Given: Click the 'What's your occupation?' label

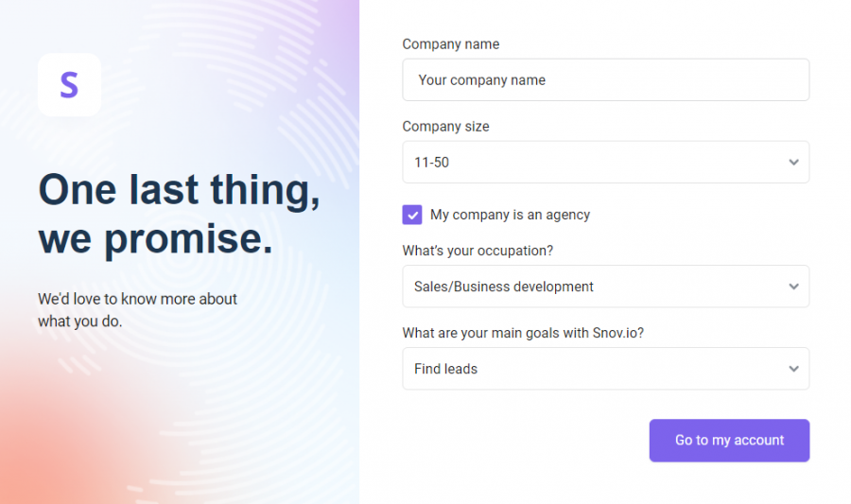Looking at the screenshot, I should 478,251.
